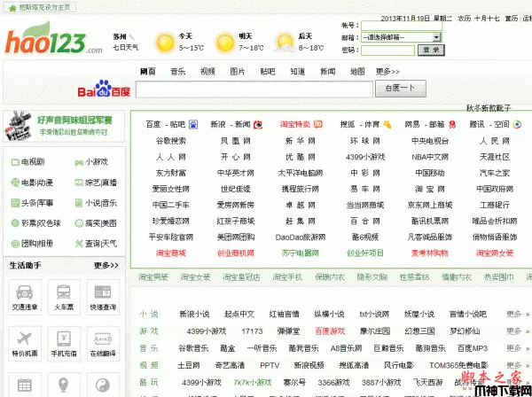This screenshot has width=532, height=397.
Task: Click the day-after-tomorrow cloudy weather icon
Action: [x=285, y=43]
